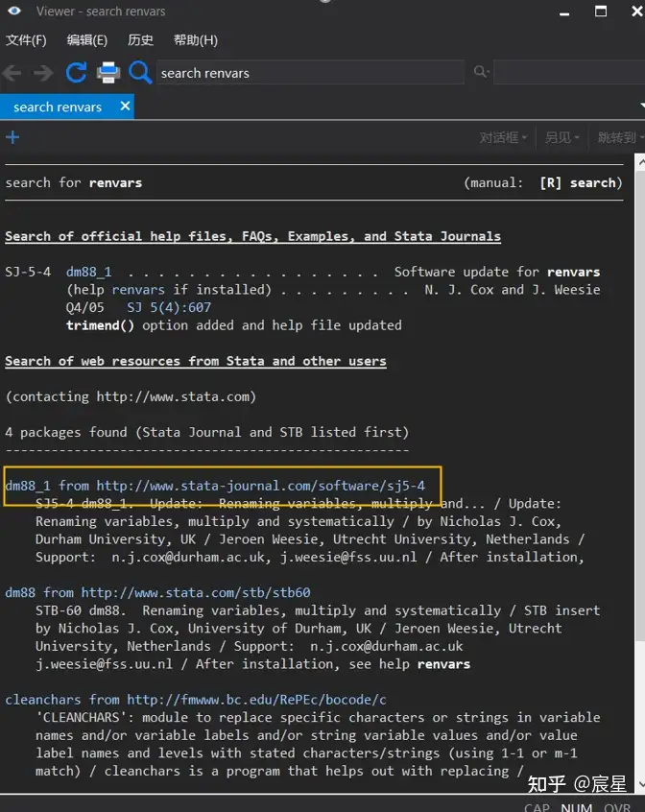
Task: Expand the 另见 dropdown
Action: click(x=561, y=137)
